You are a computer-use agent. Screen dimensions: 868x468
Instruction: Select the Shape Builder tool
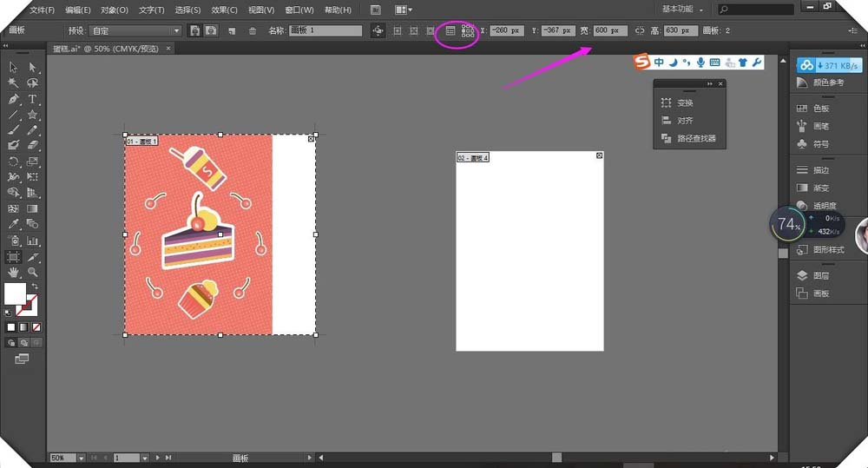13,193
